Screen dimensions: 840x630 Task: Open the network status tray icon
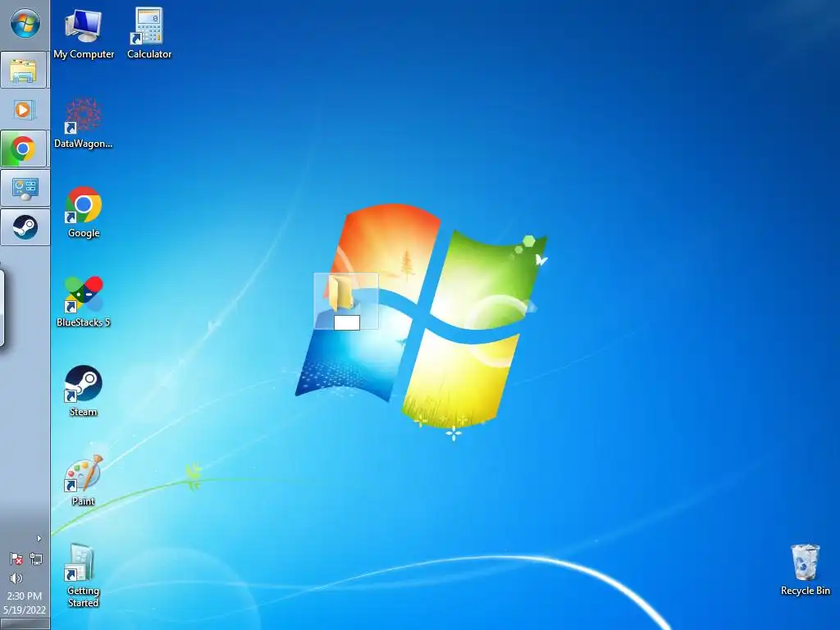tap(36, 559)
